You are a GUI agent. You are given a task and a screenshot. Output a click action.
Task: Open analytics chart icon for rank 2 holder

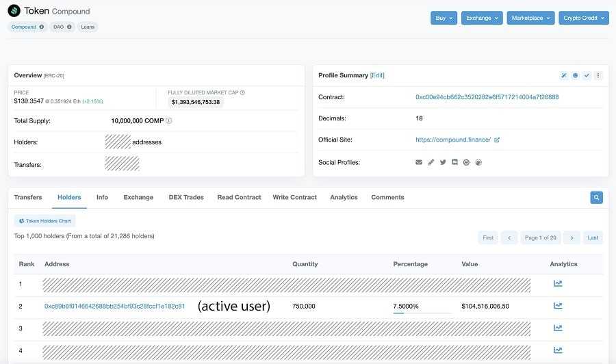pyautogui.click(x=558, y=306)
